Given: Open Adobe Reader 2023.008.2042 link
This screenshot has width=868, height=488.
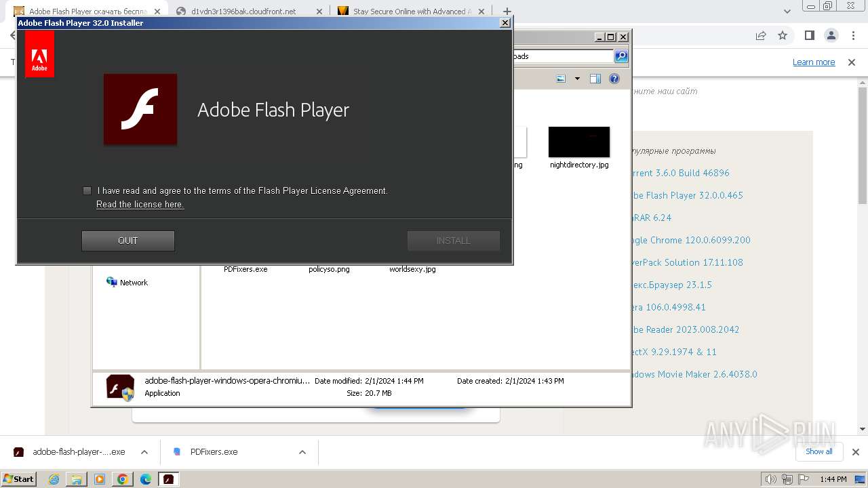Looking at the screenshot, I should 686,329.
